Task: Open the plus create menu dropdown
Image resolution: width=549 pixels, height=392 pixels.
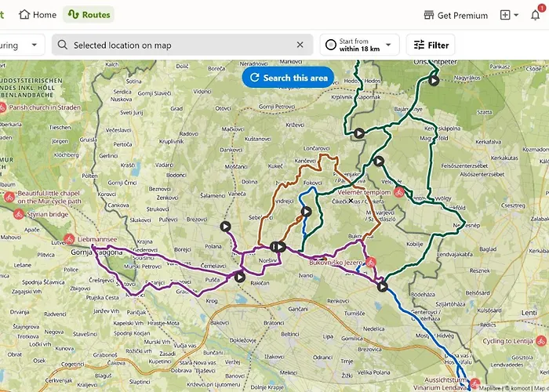Action: pos(510,15)
